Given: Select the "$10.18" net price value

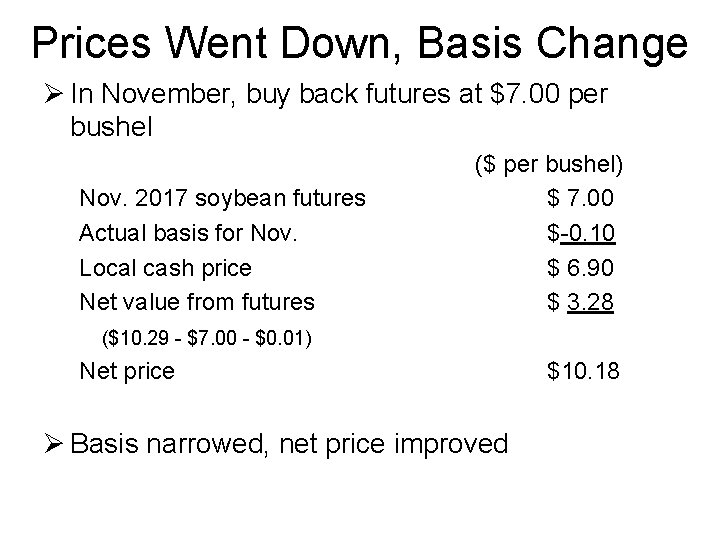Looking at the screenshot, I should coord(583,372).
